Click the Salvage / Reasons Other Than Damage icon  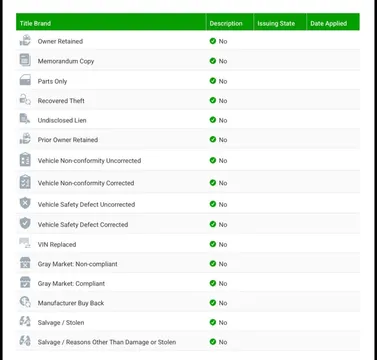tap(25, 341)
